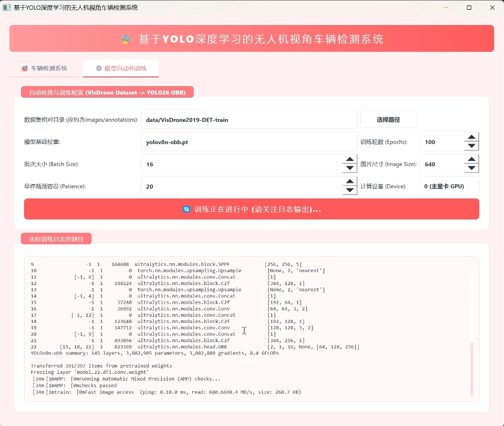Click the 计算设备 (Device) label
This screenshot has height=426, width=504.
click(384, 186)
